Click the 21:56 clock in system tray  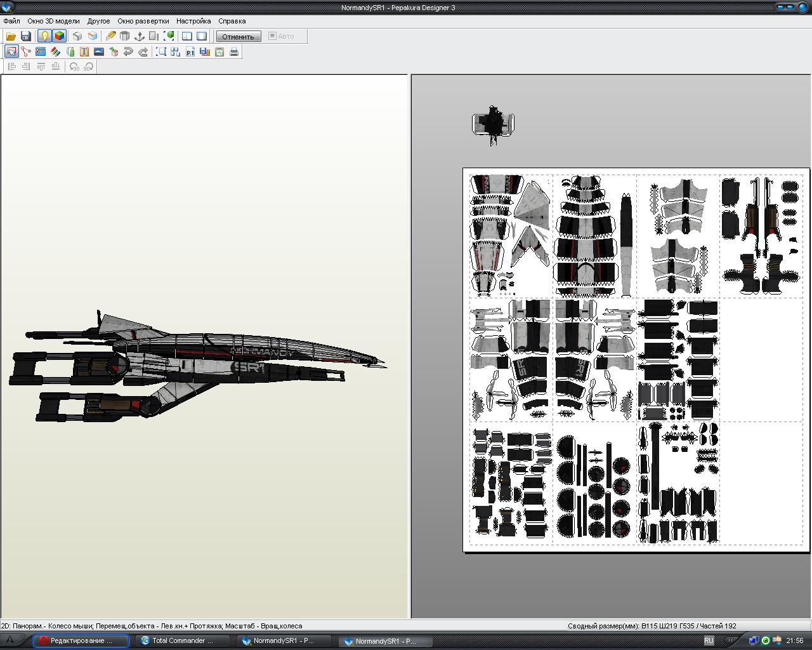pyautogui.click(x=794, y=640)
